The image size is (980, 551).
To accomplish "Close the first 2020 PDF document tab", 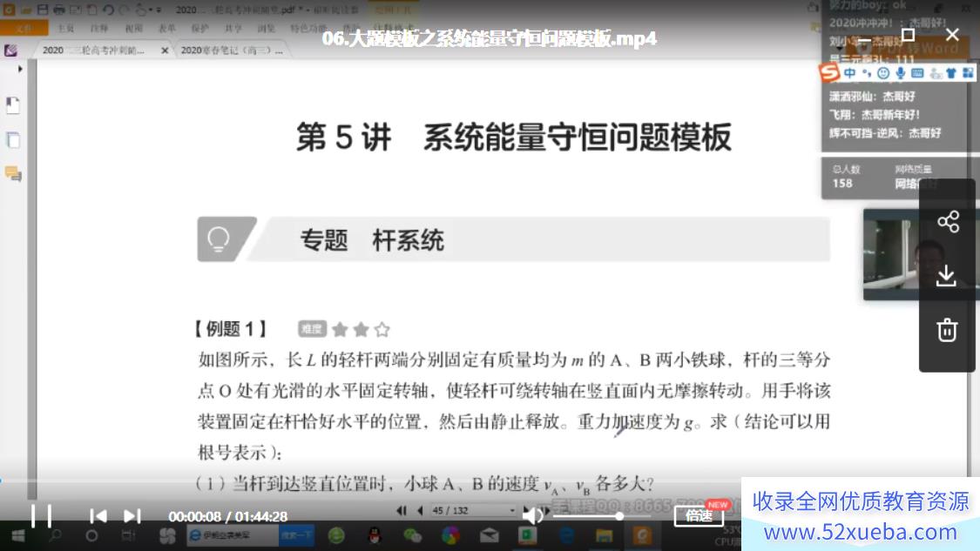I will 165,50.
